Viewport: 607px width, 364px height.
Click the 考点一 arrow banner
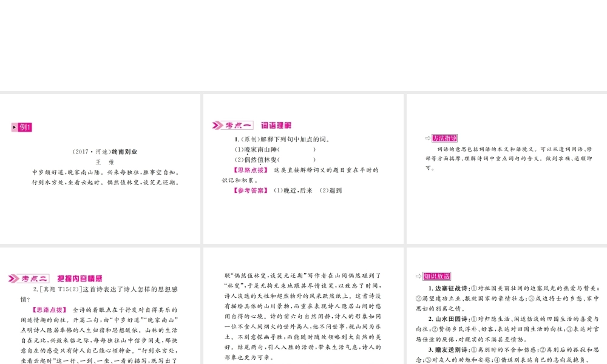tap(232, 126)
